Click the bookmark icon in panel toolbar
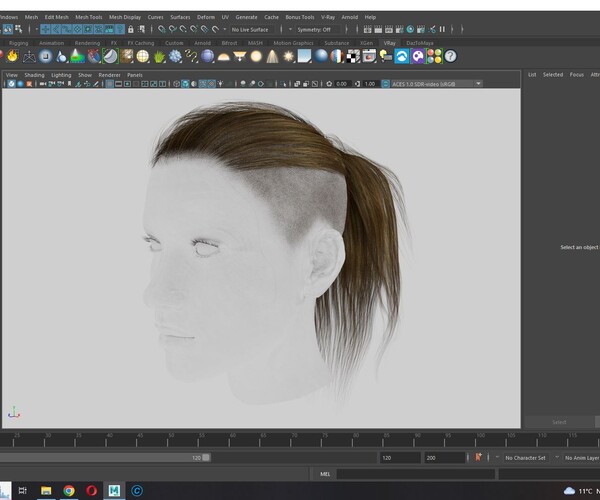600x500 pixels. click(x=69, y=84)
